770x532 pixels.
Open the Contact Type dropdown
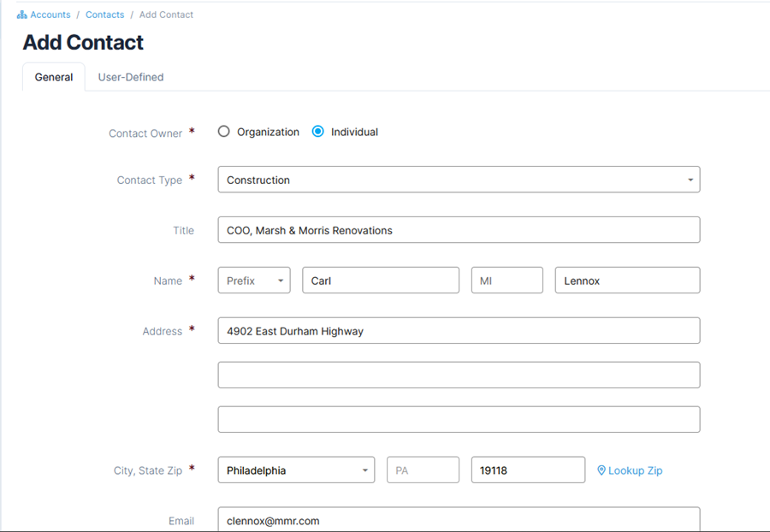tap(459, 180)
